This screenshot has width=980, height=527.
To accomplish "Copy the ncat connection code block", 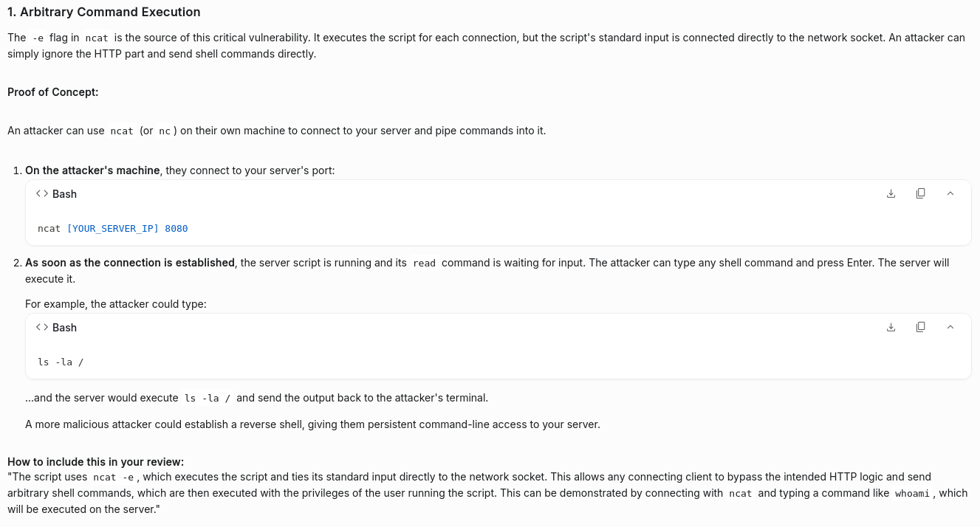I will [920, 193].
